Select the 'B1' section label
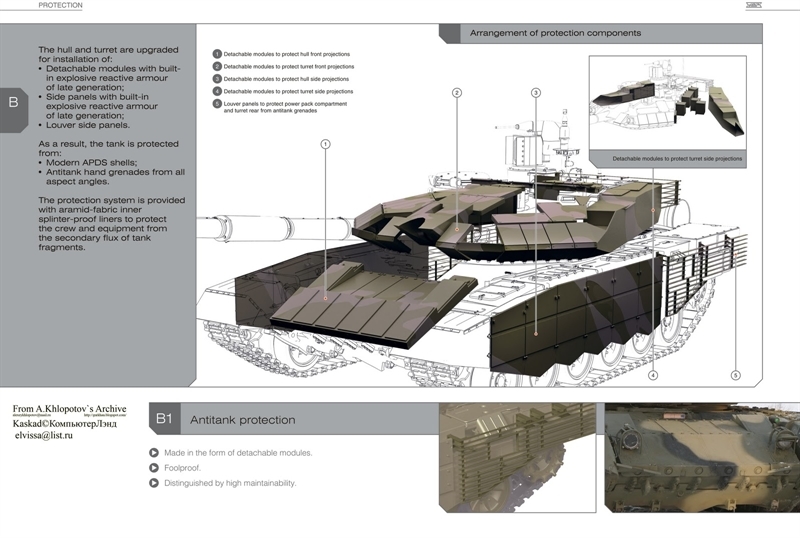The image size is (800, 538). pyautogui.click(x=164, y=419)
